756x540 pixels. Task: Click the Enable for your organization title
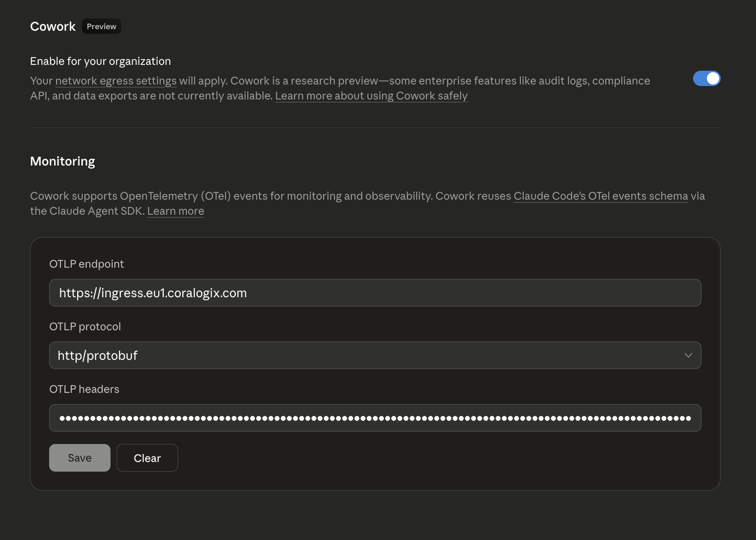(100, 61)
